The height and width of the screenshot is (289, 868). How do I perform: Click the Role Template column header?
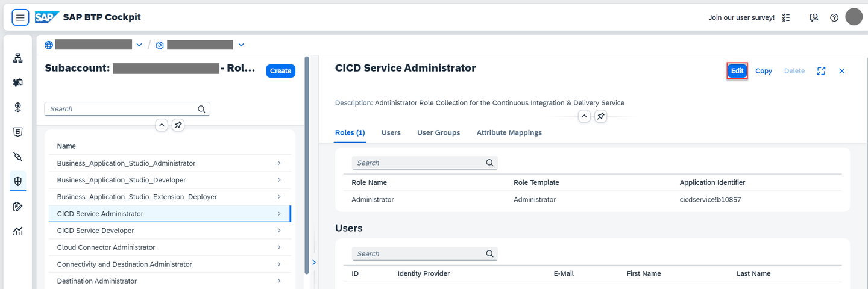tap(536, 182)
